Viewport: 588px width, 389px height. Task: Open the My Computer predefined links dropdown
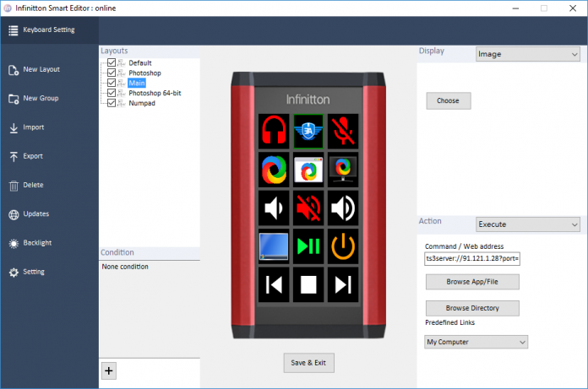(x=476, y=342)
